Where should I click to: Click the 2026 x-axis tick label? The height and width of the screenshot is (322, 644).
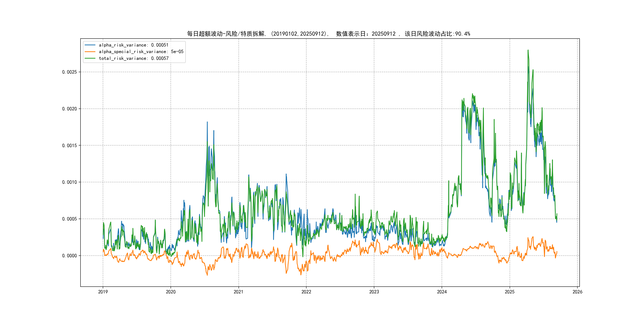(577, 292)
